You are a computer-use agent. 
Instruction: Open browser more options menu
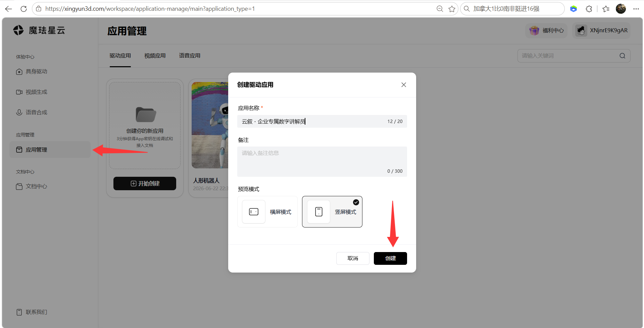(x=636, y=9)
